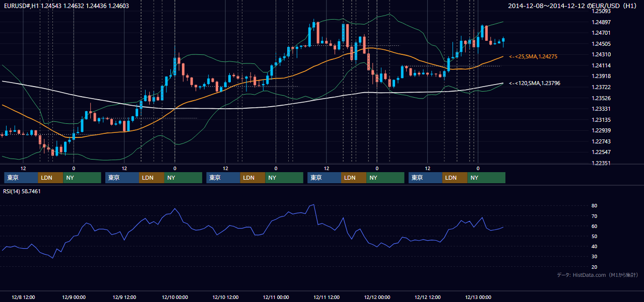Click price axis value 1.24310
This screenshot has height=302, width=644.
pyautogui.click(x=601, y=54)
